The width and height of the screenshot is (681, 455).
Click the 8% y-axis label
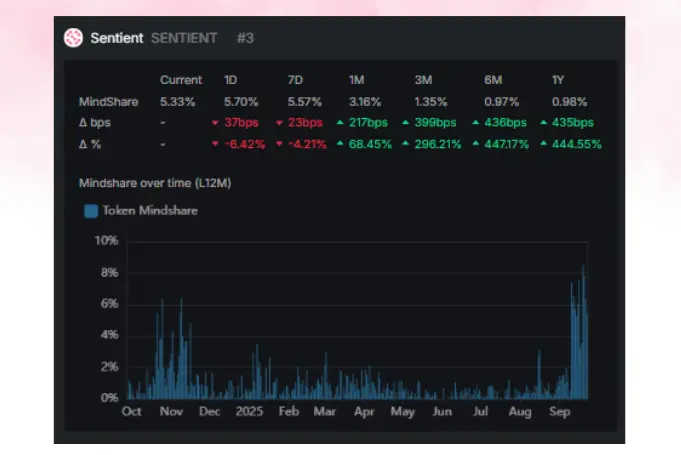pyautogui.click(x=109, y=273)
